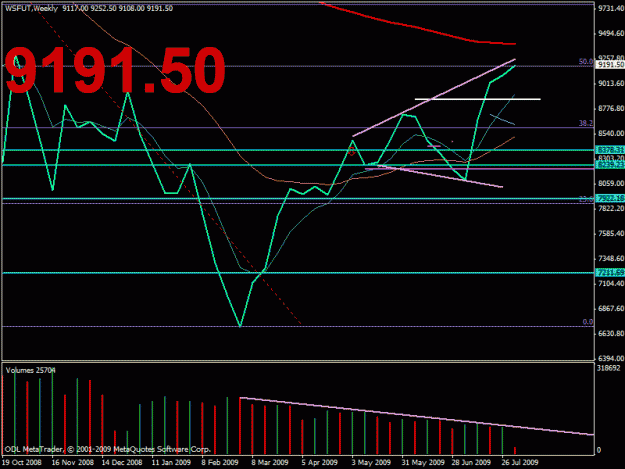The width and height of the screenshot is (625, 469).
Task: Click the Volumes 25704 indicator label
Action: (x=31, y=370)
